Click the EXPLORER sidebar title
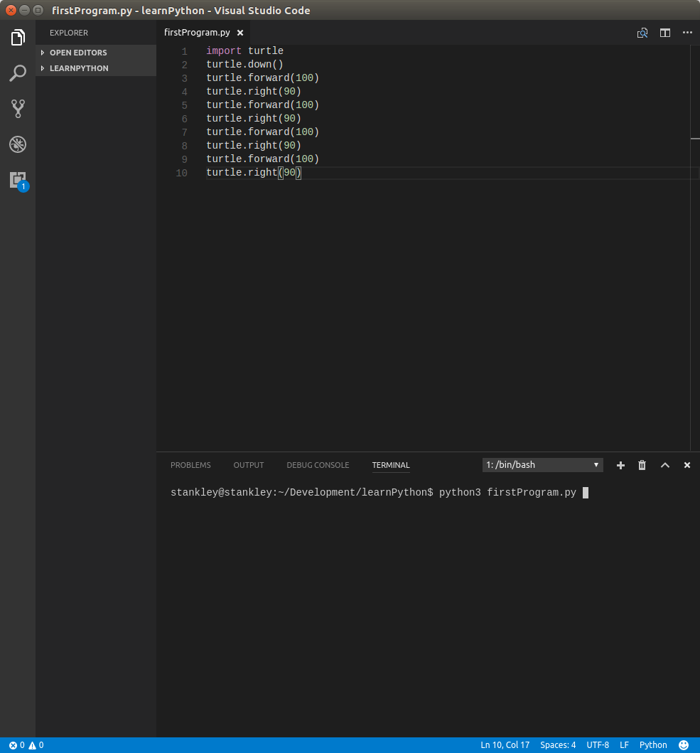This screenshot has width=700, height=753. pyautogui.click(x=69, y=33)
